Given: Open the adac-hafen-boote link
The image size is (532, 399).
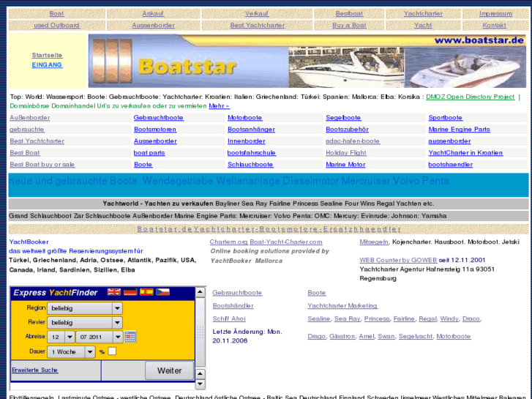Looking at the screenshot, I should [x=353, y=141].
